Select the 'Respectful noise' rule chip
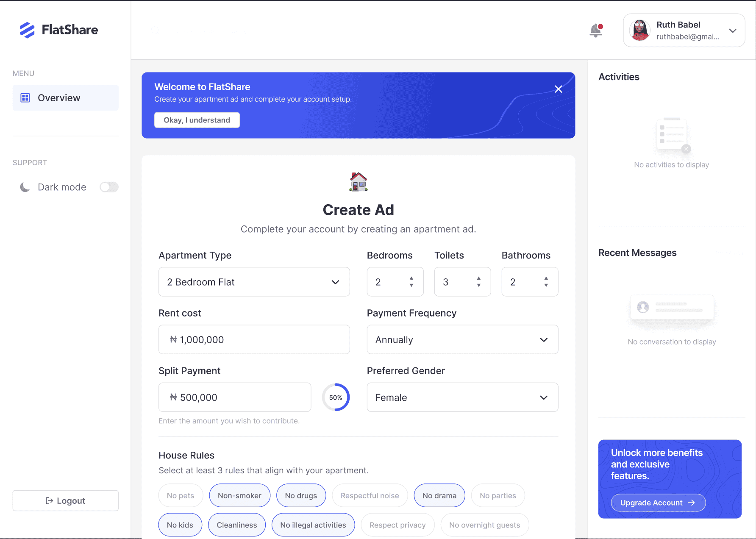 (370, 495)
